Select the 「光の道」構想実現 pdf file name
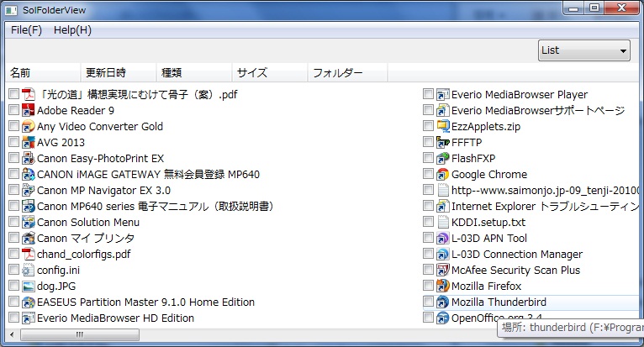This screenshot has height=347, width=644. 137,94
